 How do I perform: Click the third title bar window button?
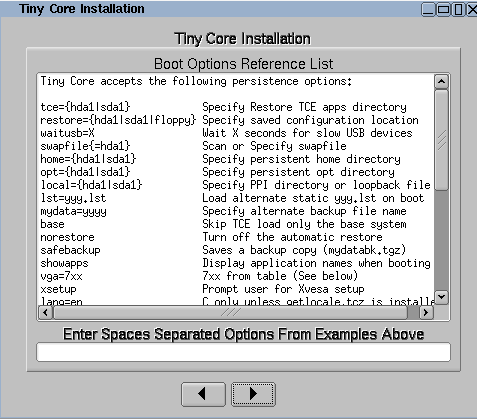[x=458, y=9]
